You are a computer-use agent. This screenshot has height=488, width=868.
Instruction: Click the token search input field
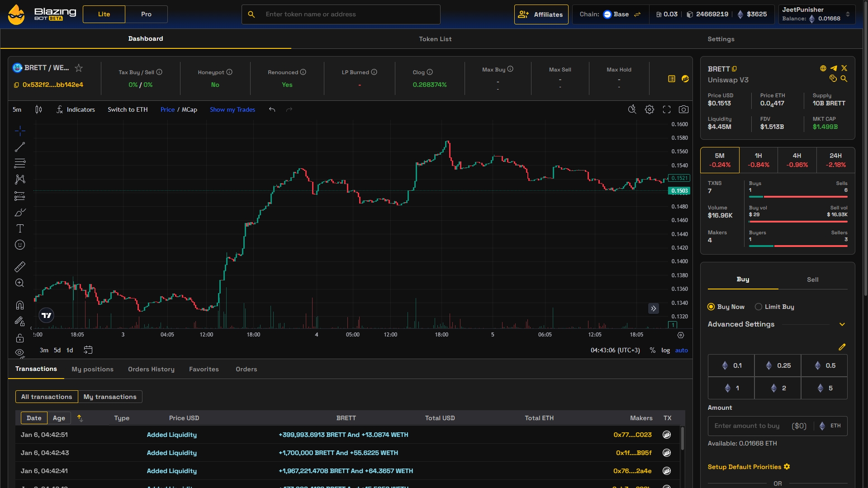coord(348,14)
